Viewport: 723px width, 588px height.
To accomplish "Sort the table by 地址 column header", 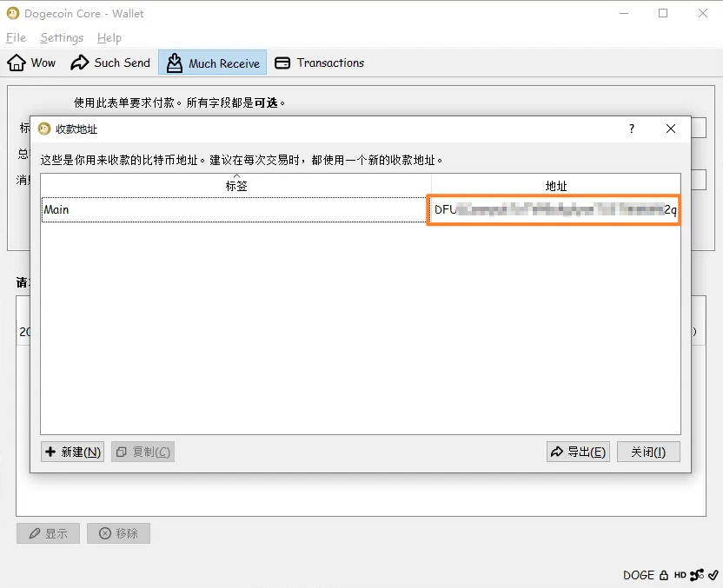I will 556,185.
